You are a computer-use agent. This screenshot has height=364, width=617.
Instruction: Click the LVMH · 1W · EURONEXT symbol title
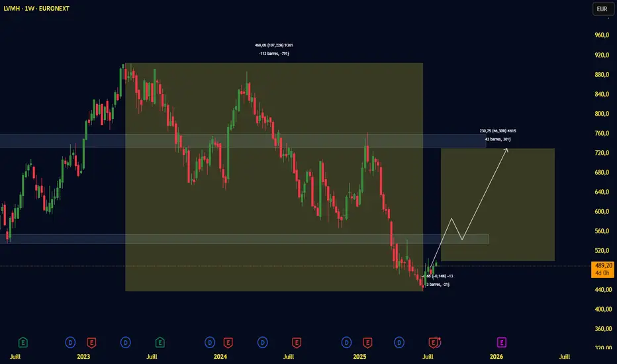click(36, 8)
